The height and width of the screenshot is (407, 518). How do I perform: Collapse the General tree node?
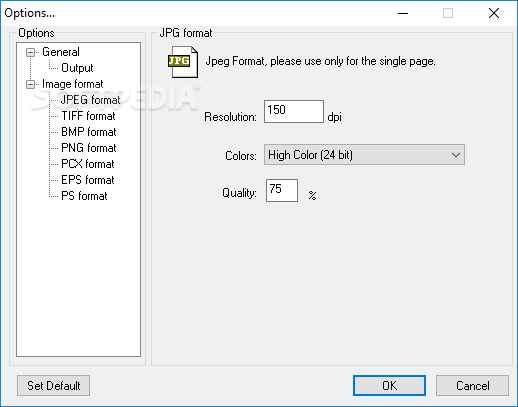click(x=30, y=52)
